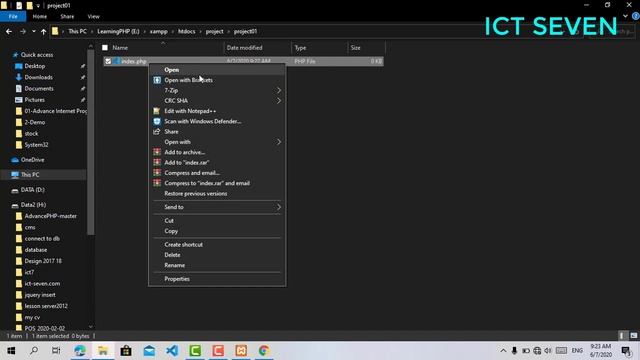Image resolution: width=640 pixels, height=360 pixels.
Task: Open recent locations dropdown arrow
Action: 33,31
